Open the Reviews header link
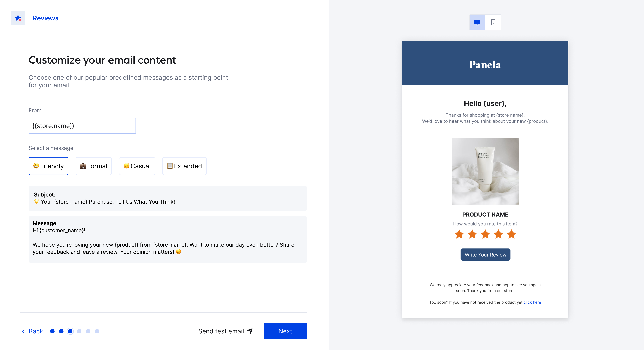Image resolution: width=644 pixels, height=350 pixels. 45,18
